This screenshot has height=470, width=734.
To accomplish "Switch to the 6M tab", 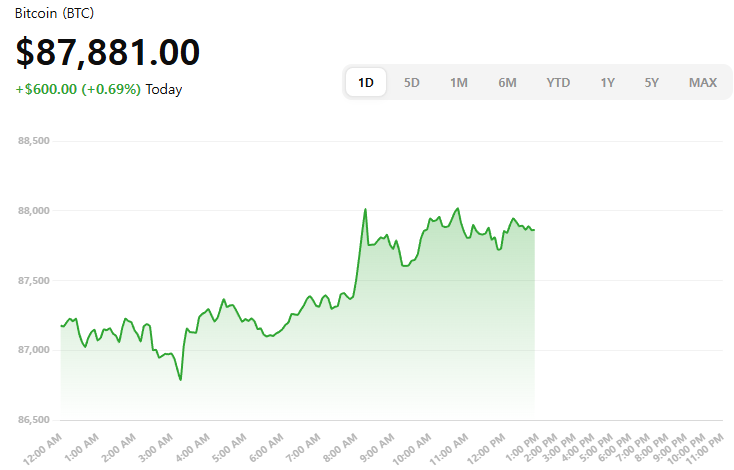I will 507,82.
